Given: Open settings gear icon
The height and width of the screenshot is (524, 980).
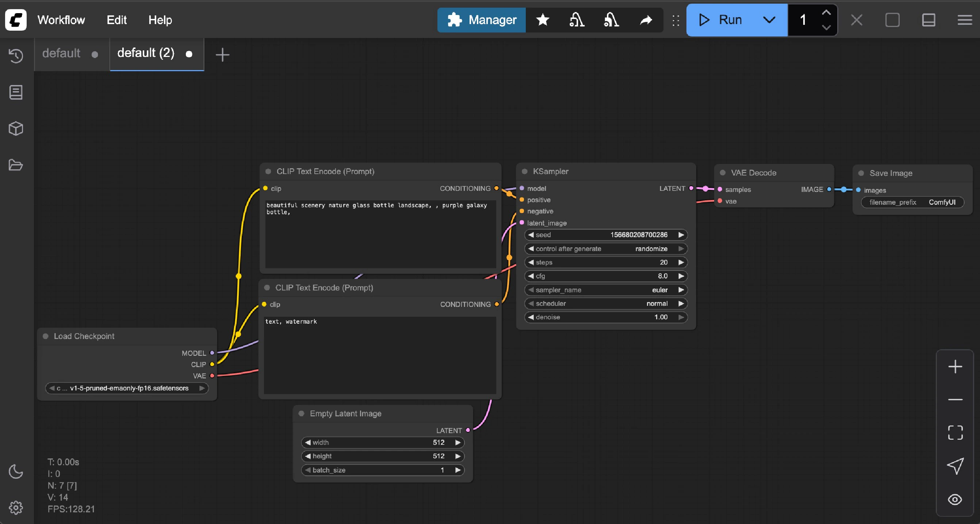Looking at the screenshot, I should tap(16, 508).
